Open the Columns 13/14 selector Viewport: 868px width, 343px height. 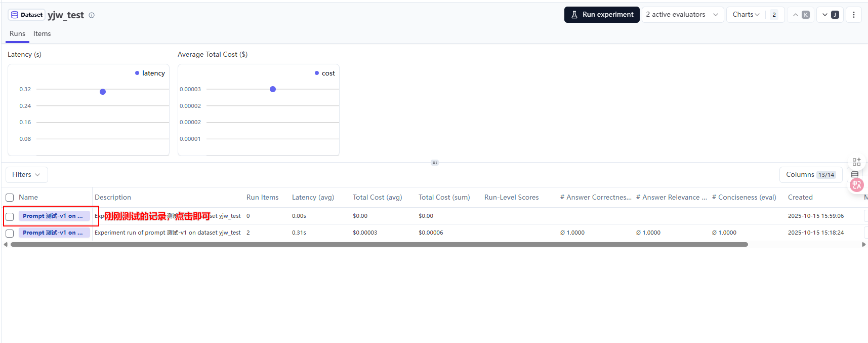[x=811, y=174]
